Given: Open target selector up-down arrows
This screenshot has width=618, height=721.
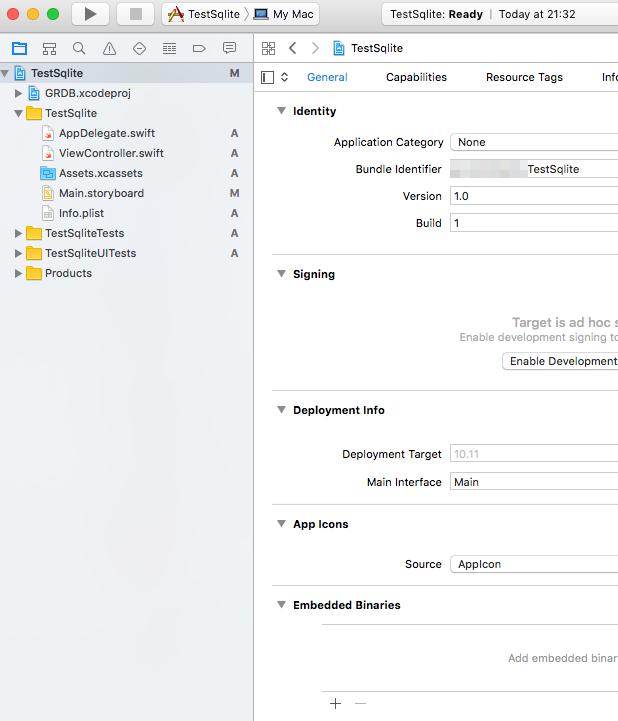Looking at the screenshot, I should tap(285, 77).
